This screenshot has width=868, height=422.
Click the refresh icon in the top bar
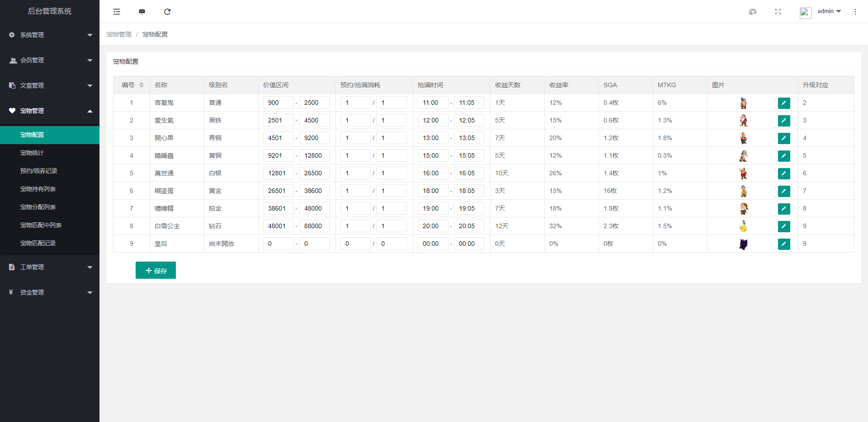pos(167,12)
